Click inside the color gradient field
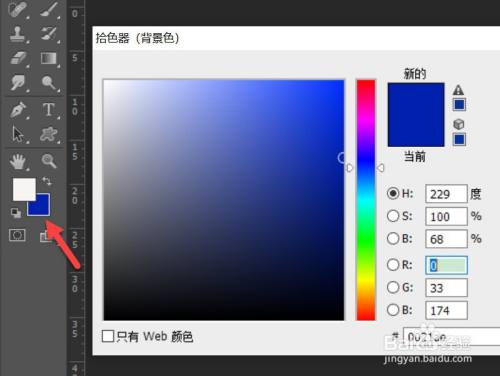The height and width of the screenshot is (376, 500). coord(224,200)
